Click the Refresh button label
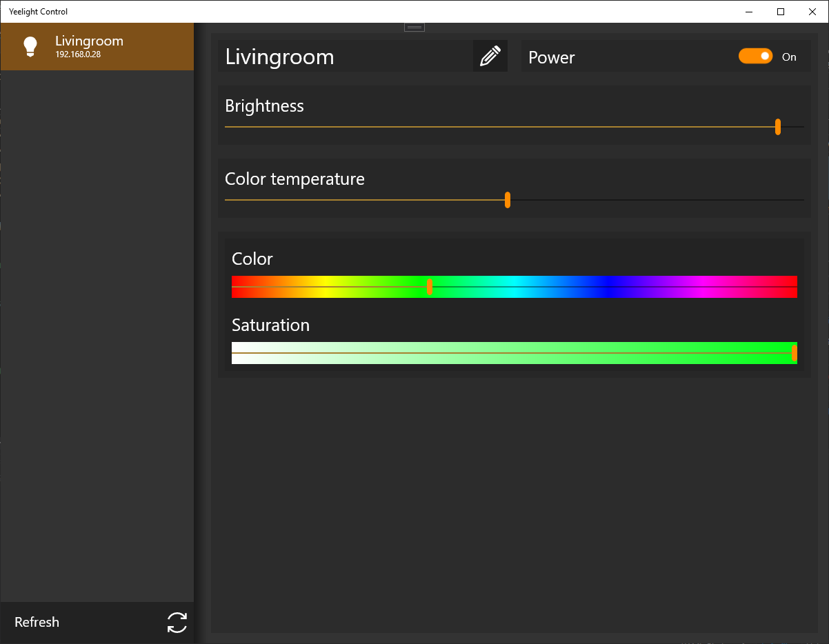The width and height of the screenshot is (829, 644). click(x=37, y=622)
